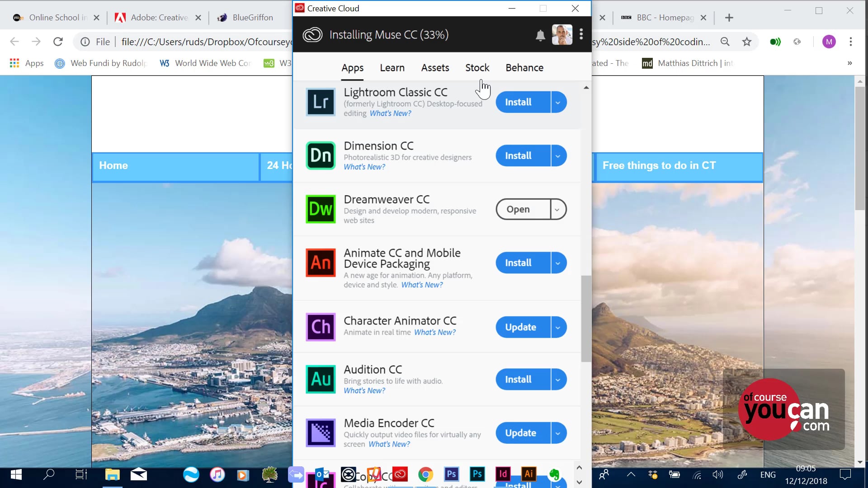This screenshot has width=868, height=488.
Task: Open Dreamweaver CC
Action: pos(523,209)
